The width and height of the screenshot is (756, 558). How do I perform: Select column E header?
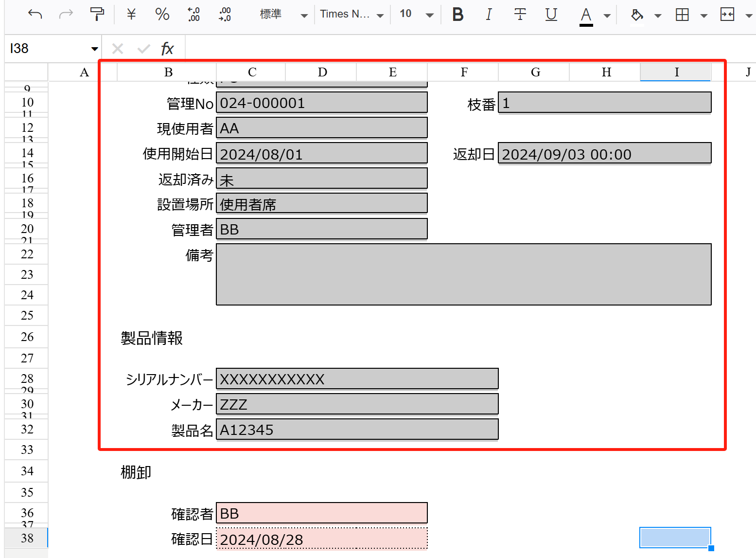(392, 72)
